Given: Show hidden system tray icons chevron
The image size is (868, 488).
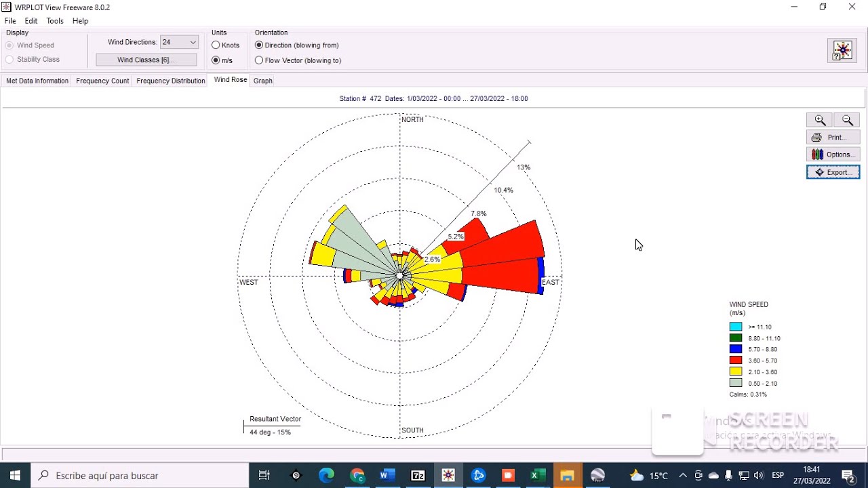Looking at the screenshot, I should (x=683, y=476).
